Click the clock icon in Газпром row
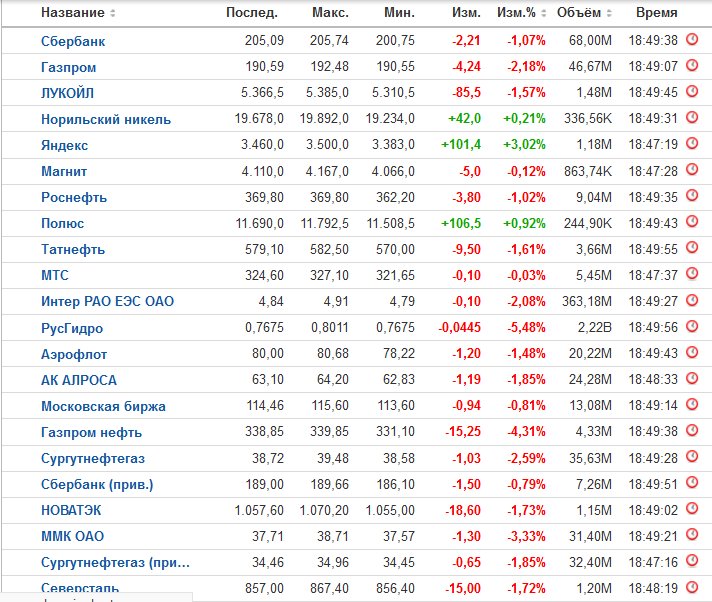The image size is (712, 602). pyautogui.click(x=692, y=65)
